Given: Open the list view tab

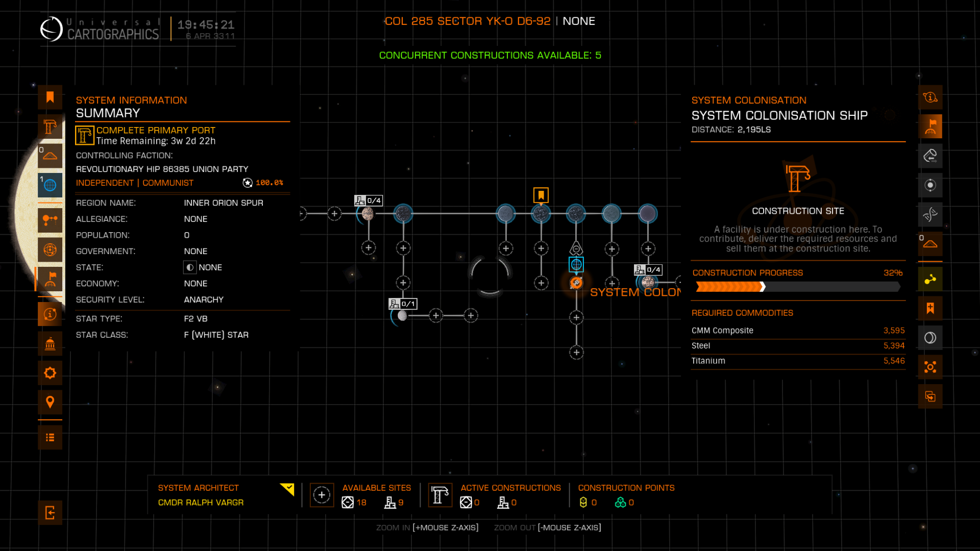Looking at the screenshot, I should click(50, 437).
